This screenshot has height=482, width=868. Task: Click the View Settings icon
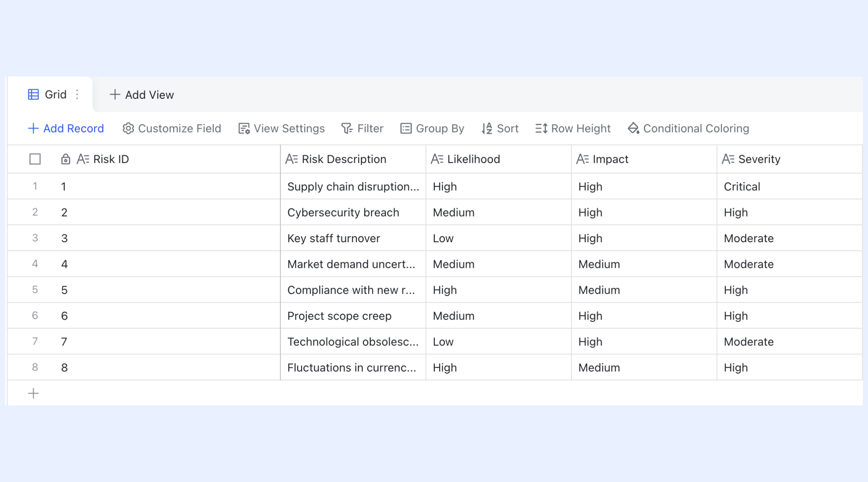pos(244,128)
